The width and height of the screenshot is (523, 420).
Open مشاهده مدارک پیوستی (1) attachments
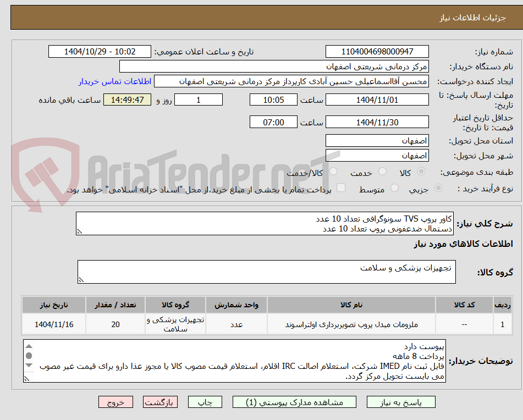coord(295,402)
